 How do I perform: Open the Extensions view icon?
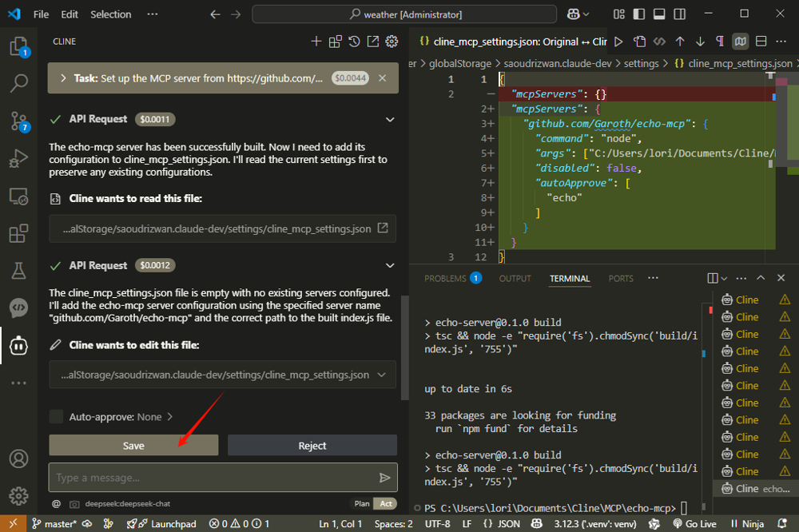[18, 233]
